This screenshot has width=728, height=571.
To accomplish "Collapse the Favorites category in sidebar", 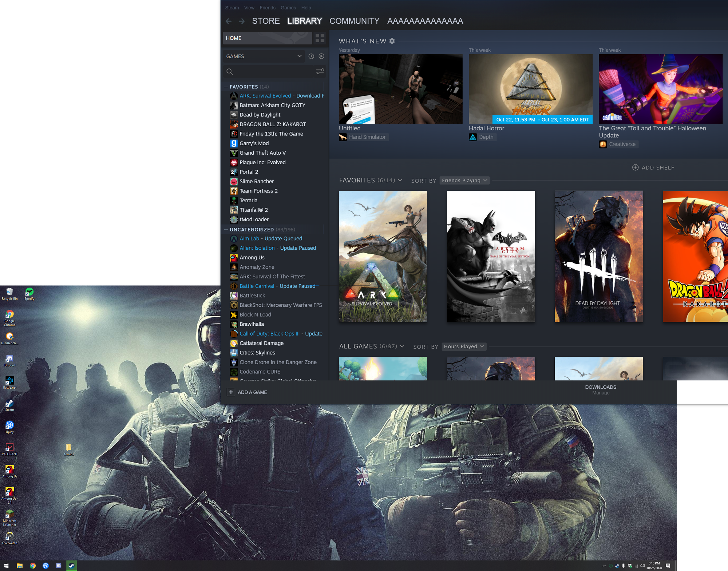I will (x=226, y=87).
